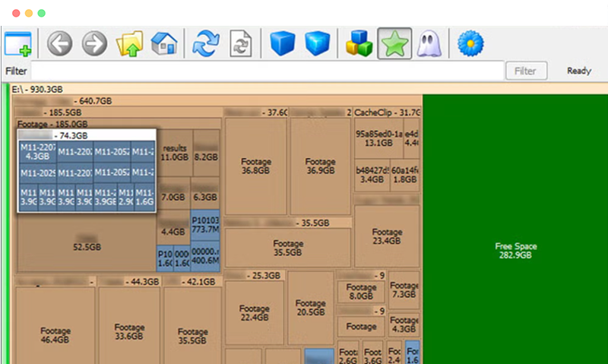The image size is (608, 364).
Task: Go up one folder level
Action: point(129,44)
